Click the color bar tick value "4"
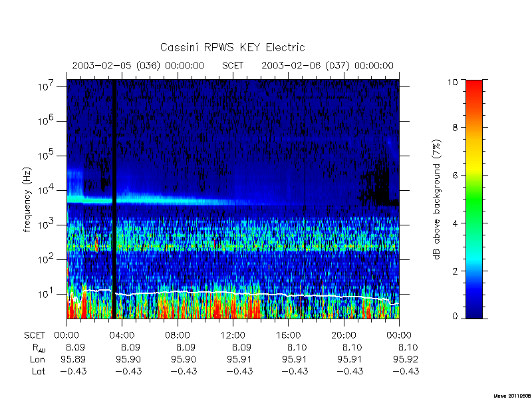Screen dimensions: 532x399 pyautogui.click(x=455, y=223)
